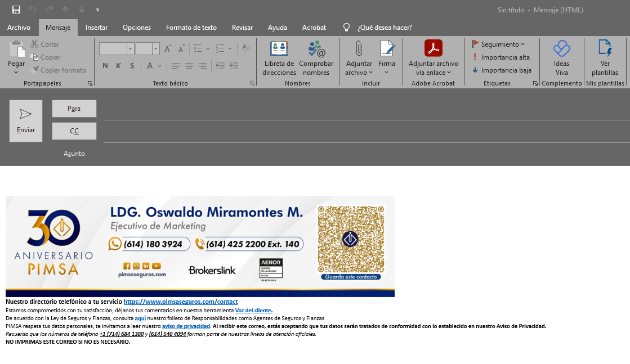Open the font size dropdown

coord(155,48)
